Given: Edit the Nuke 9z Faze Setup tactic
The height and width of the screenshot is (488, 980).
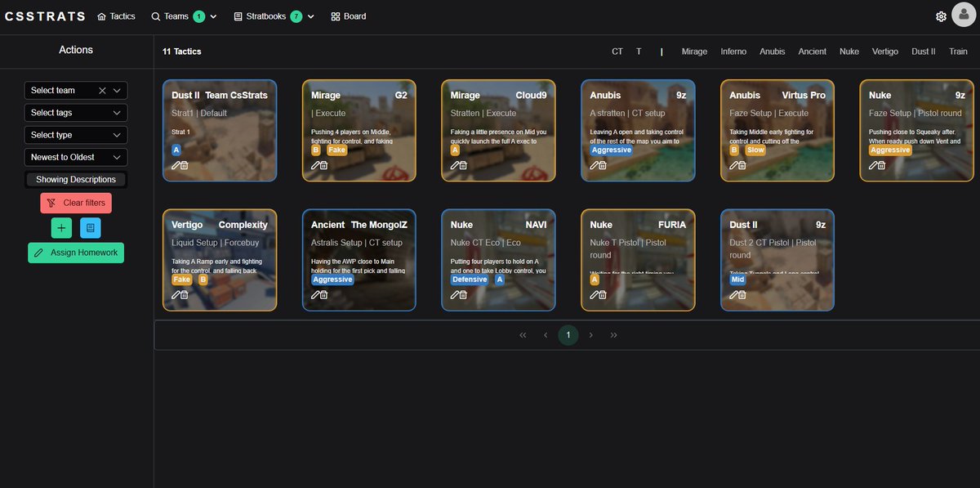Looking at the screenshot, I should tap(874, 165).
